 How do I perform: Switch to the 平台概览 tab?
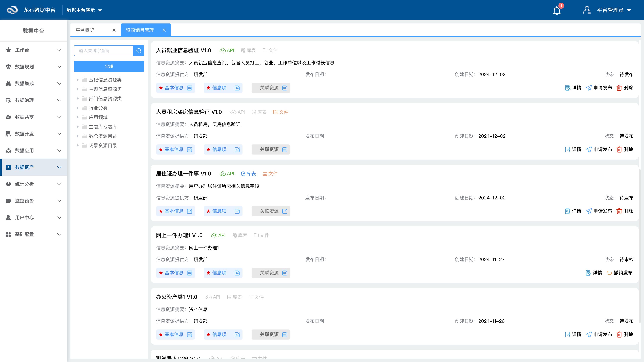85,30
